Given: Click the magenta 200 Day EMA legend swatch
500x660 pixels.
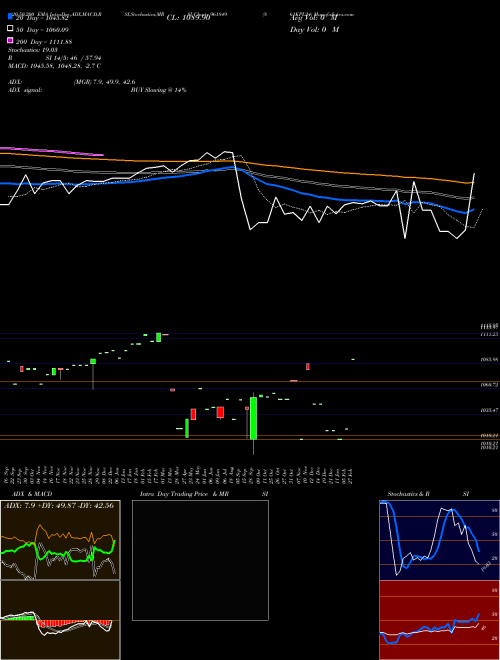Looking at the screenshot, I should click(x=11, y=40).
